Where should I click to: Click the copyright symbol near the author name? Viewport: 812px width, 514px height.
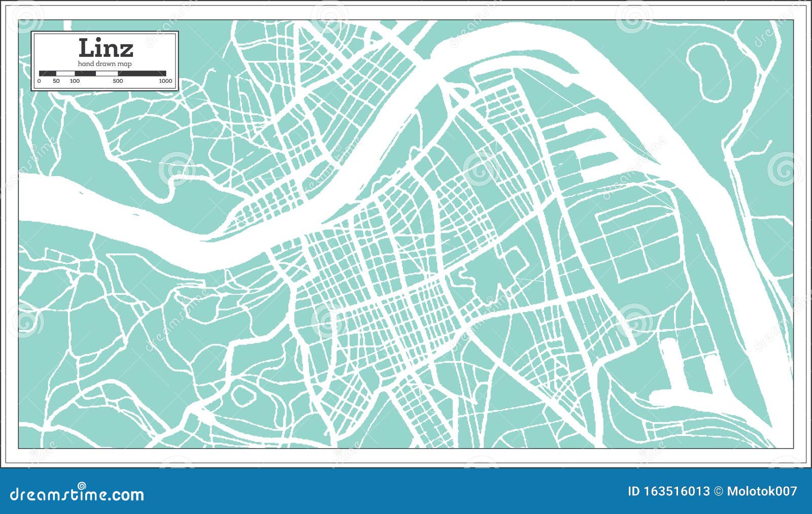pyautogui.click(x=718, y=491)
